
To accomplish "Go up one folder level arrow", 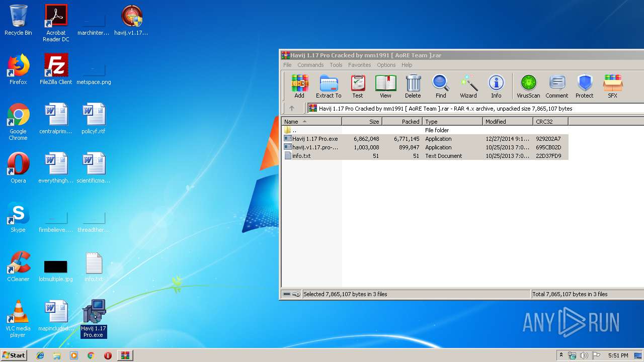I will click(x=292, y=108).
